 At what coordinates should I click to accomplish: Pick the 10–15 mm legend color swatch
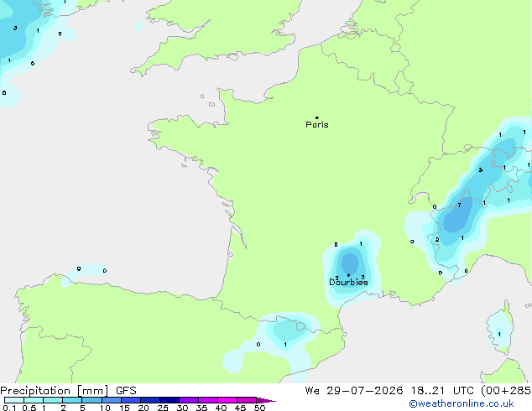pos(112,400)
